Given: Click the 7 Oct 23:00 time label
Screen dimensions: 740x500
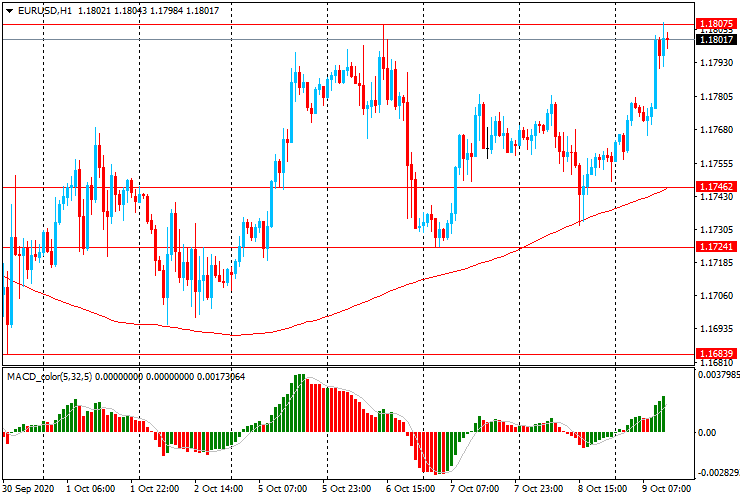Looking at the screenshot, I should (x=538, y=489).
